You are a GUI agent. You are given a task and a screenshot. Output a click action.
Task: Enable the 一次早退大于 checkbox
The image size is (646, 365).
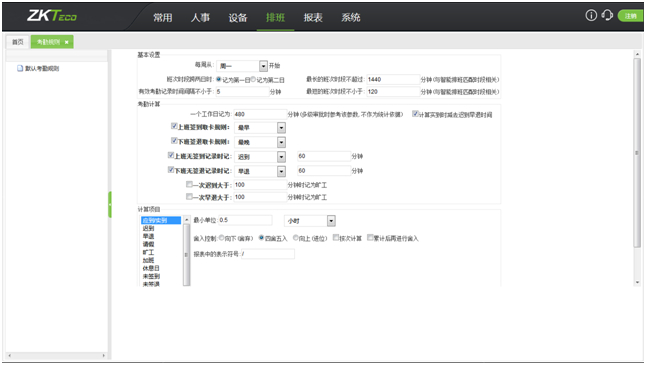point(189,197)
